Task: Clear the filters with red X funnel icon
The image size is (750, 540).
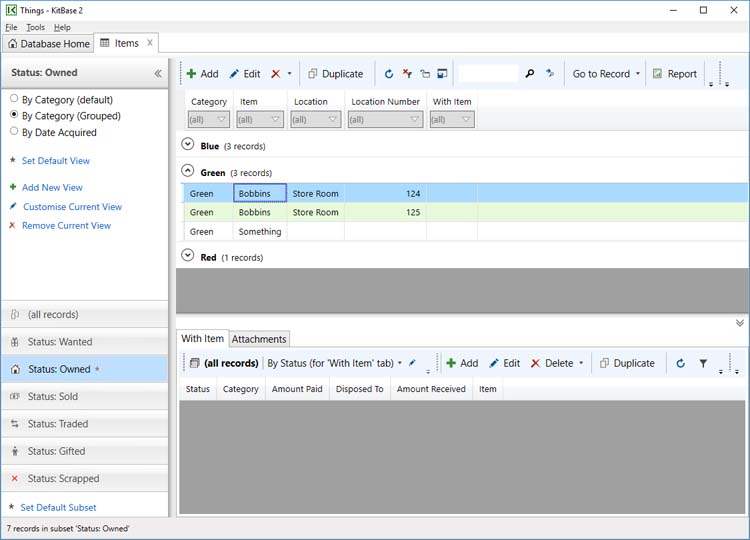Action: [x=407, y=74]
